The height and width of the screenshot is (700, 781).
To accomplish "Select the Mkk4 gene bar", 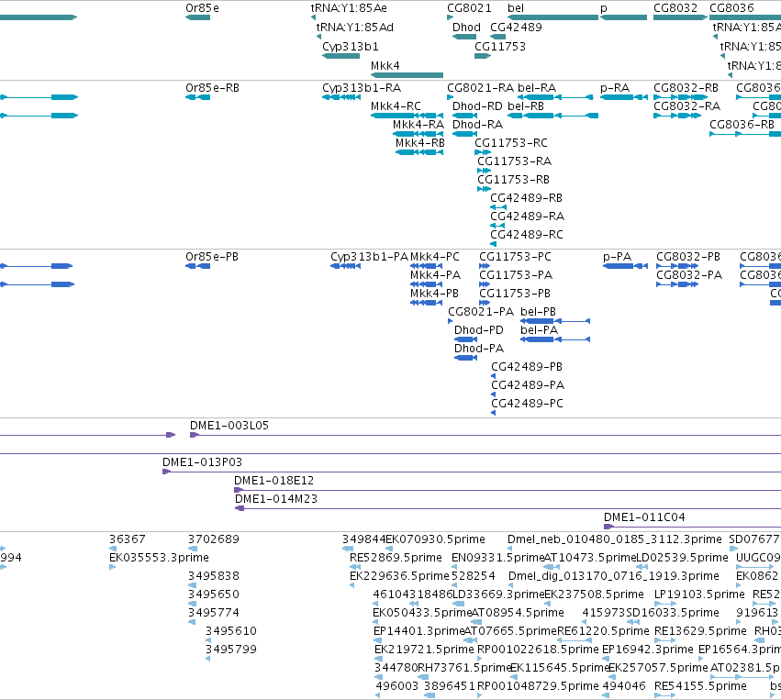I will point(407,75).
